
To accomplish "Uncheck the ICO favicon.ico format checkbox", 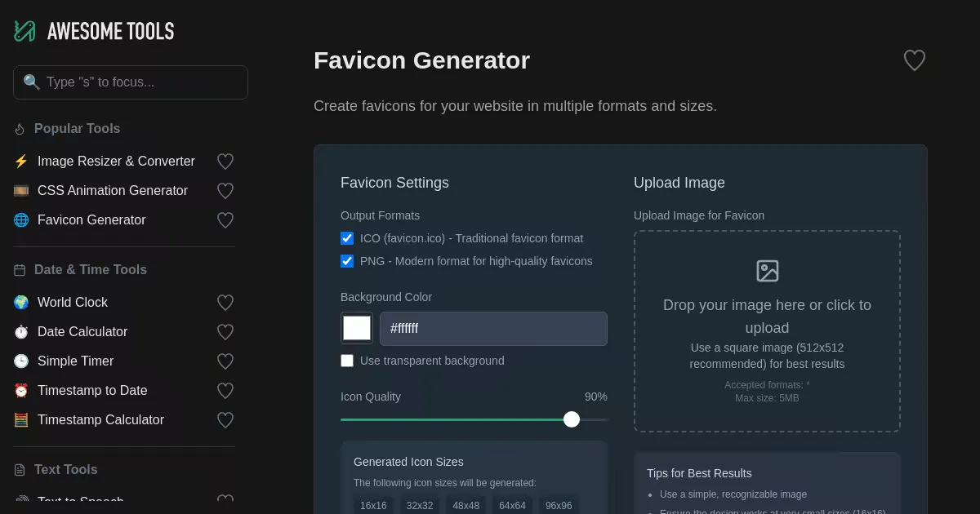I will click(347, 238).
